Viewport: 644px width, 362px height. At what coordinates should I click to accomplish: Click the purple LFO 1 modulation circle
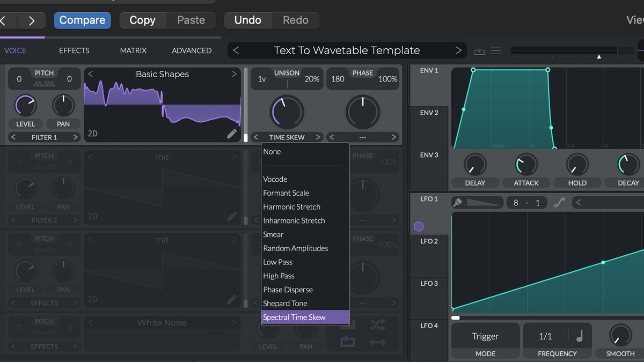[419, 227]
